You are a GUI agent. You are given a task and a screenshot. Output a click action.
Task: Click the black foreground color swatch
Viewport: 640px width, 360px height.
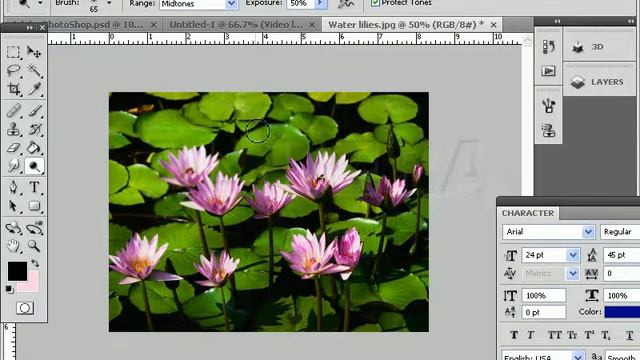point(17,271)
